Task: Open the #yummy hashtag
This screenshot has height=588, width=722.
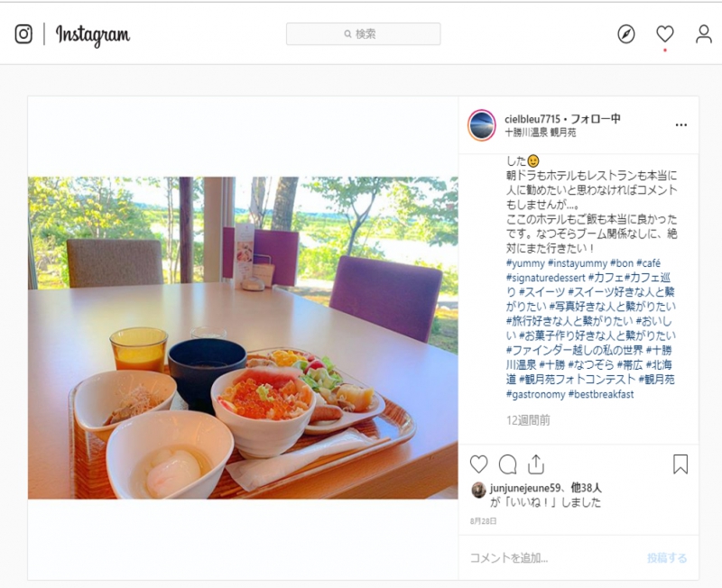Action: click(x=525, y=263)
